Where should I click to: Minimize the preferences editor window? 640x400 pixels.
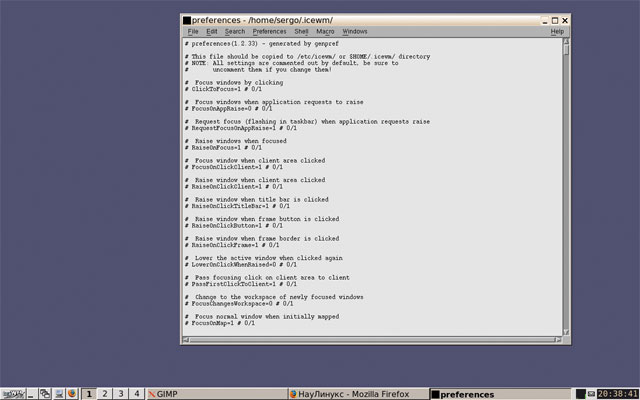click(x=545, y=20)
